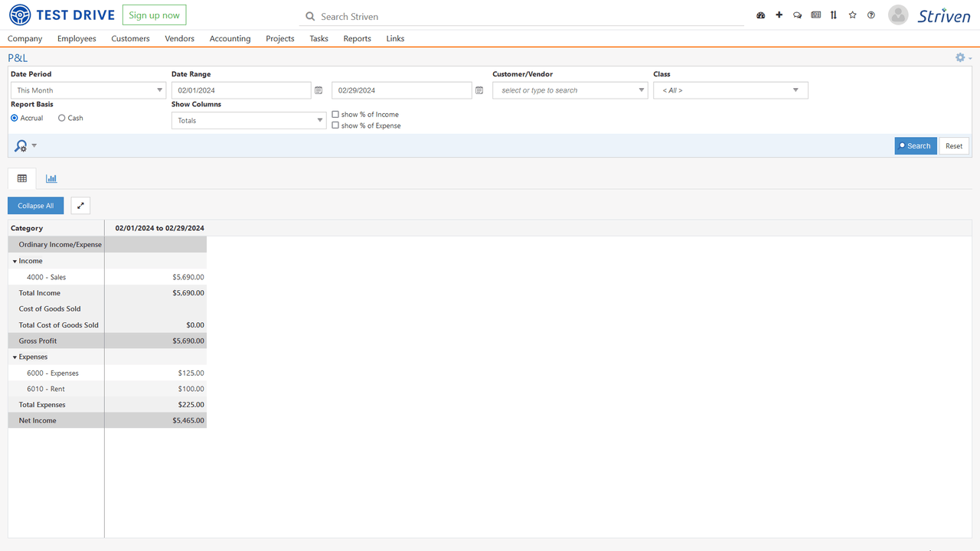The width and height of the screenshot is (980, 551).
Task: Open calendar picker for start date
Action: [x=318, y=90]
